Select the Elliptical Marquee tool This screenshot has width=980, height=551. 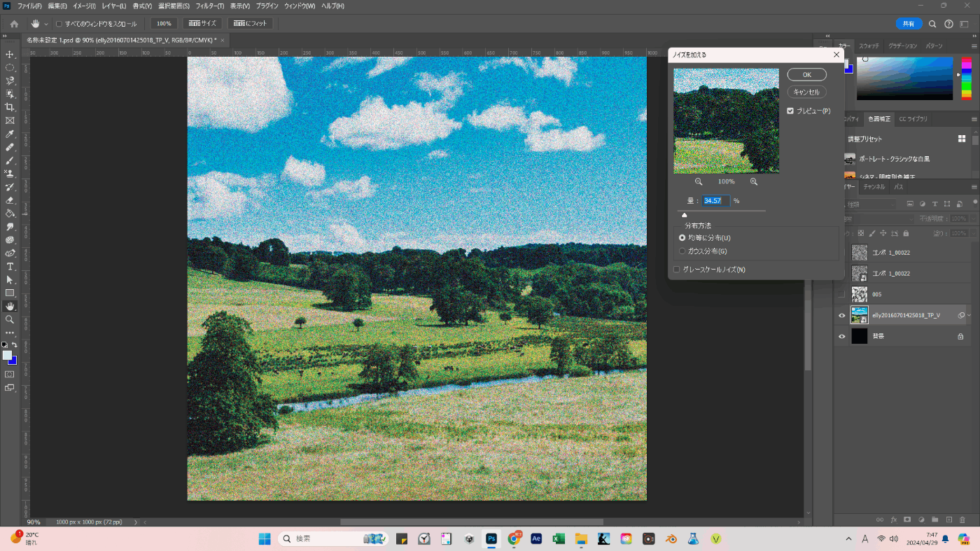pos(10,67)
